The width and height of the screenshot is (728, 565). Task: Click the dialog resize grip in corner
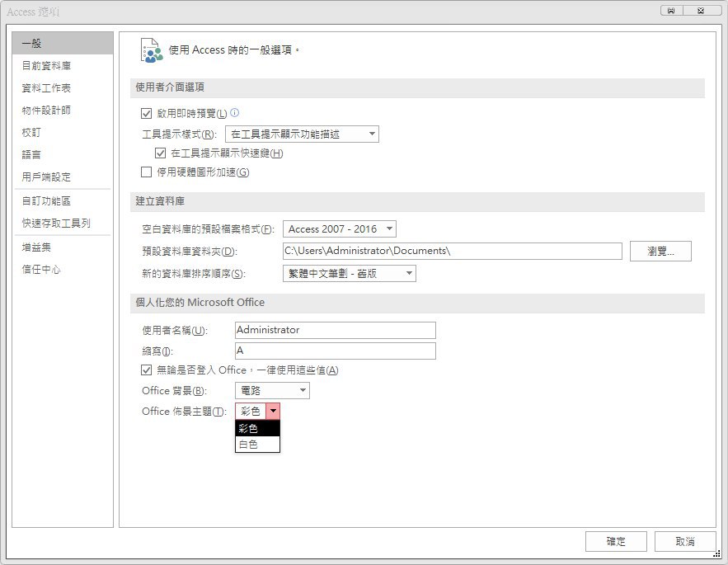pyautogui.click(x=716, y=553)
